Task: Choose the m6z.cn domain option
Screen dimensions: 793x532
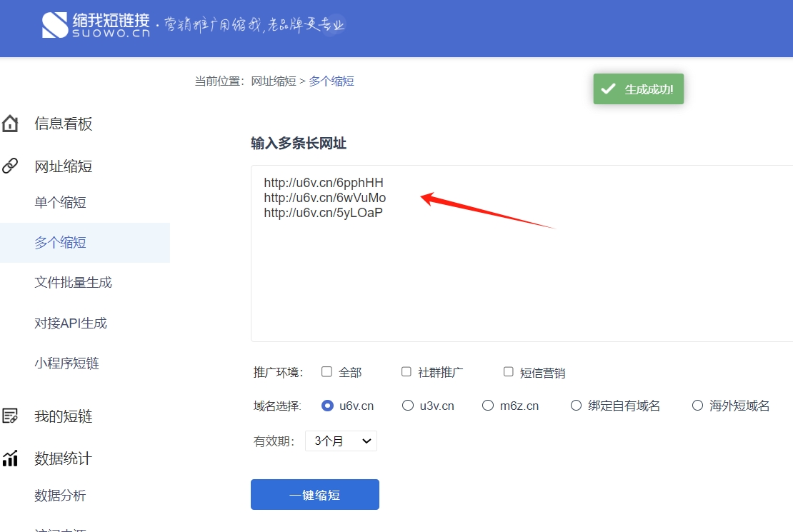Action: coord(488,406)
